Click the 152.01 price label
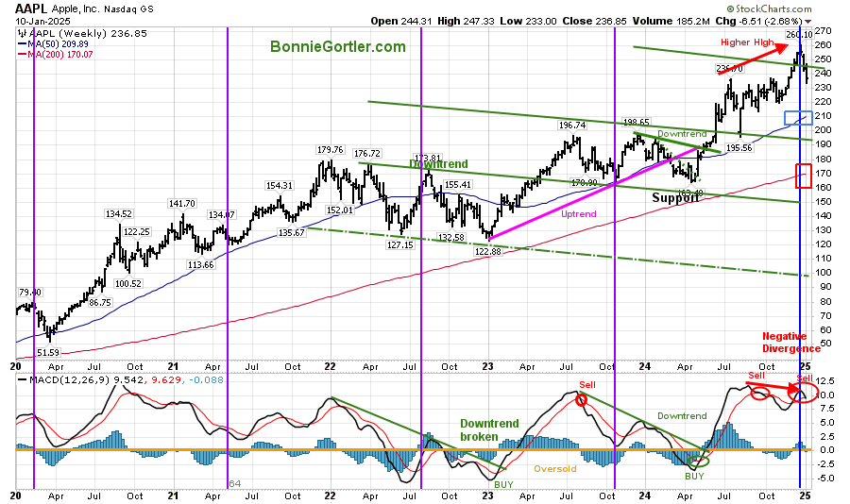The width and height of the screenshot is (850, 504). pyautogui.click(x=339, y=210)
